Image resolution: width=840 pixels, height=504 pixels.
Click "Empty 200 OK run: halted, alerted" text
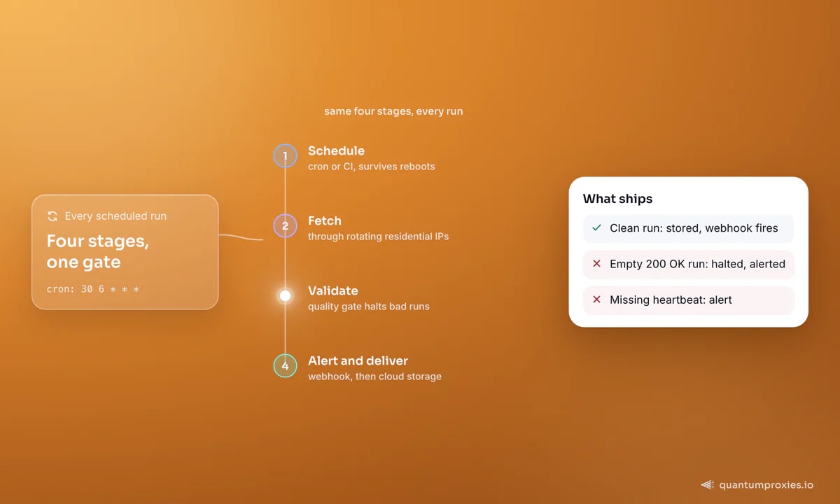697,264
